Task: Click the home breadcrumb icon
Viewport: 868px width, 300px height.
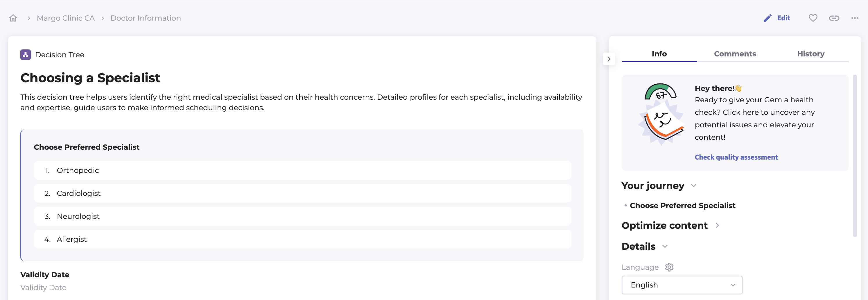Action: point(13,18)
